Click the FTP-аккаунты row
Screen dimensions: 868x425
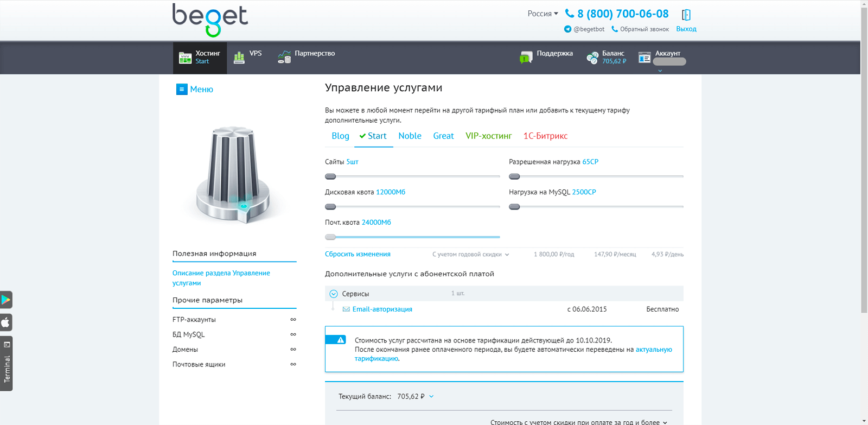pyautogui.click(x=234, y=320)
